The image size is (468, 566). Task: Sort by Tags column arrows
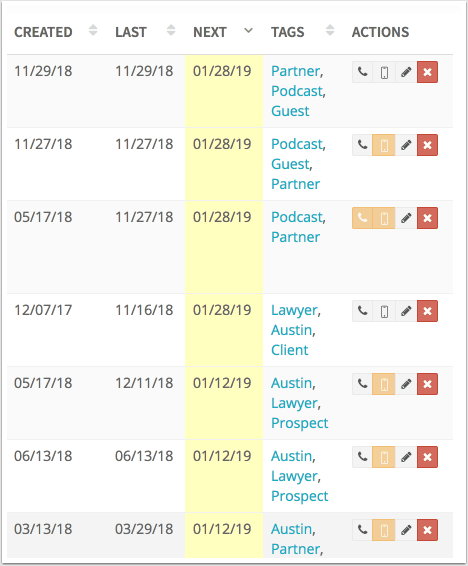point(330,30)
